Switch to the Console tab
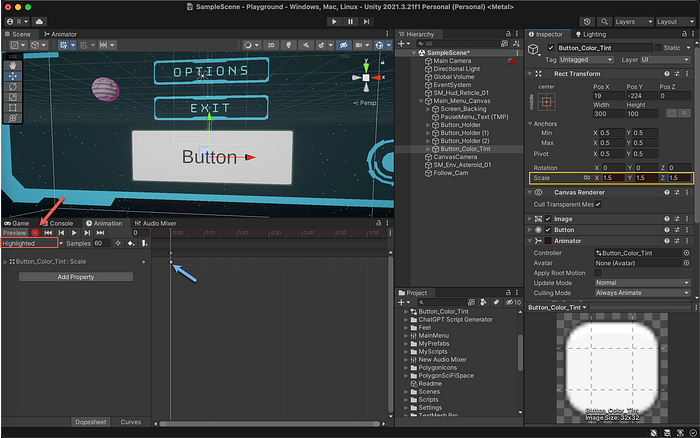The width and height of the screenshot is (700, 438). [x=61, y=223]
